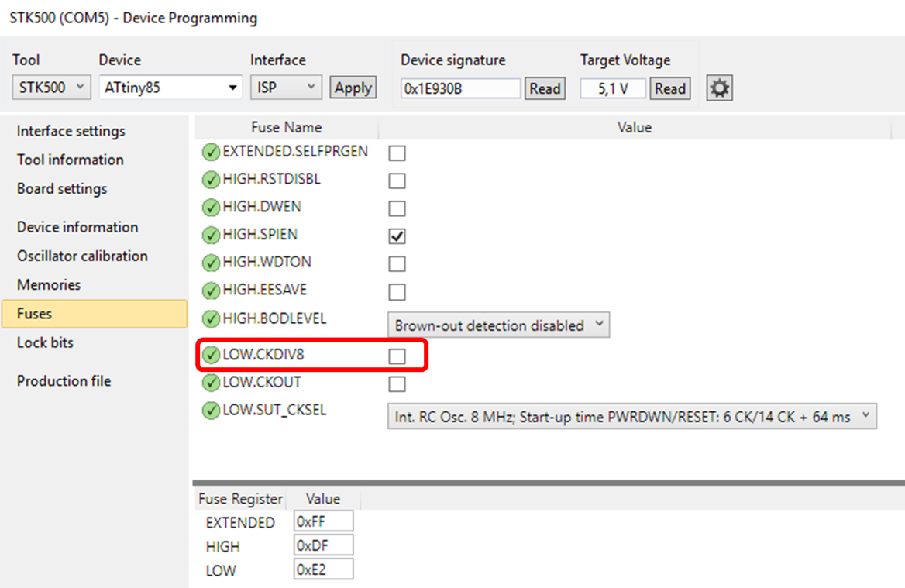
Task: Select the Fuses page
Action: [95, 314]
